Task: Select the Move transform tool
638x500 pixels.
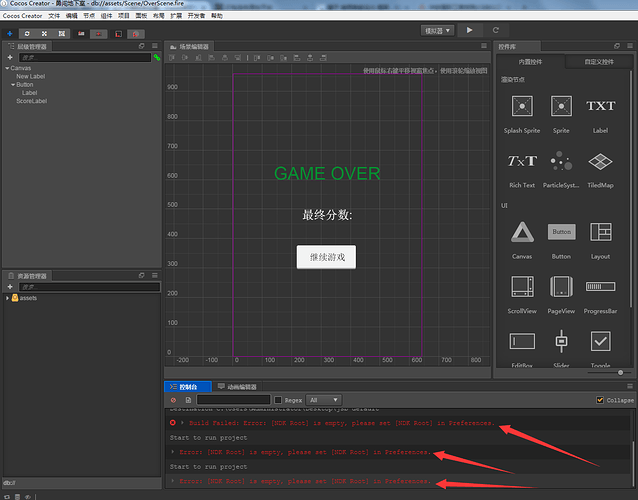Action: point(10,34)
